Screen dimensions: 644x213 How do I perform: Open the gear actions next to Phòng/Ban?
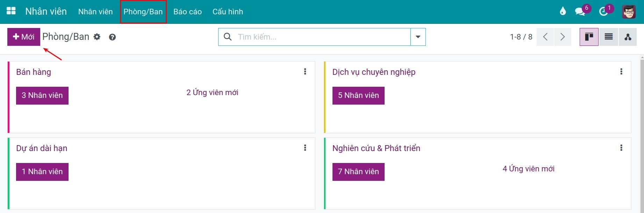[x=97, y=37]
